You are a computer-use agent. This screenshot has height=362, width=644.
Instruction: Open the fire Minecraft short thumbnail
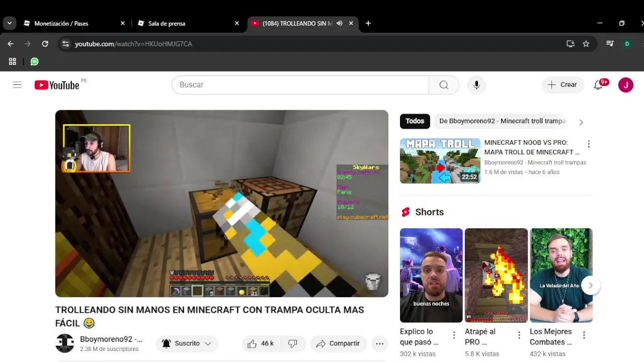496,276
